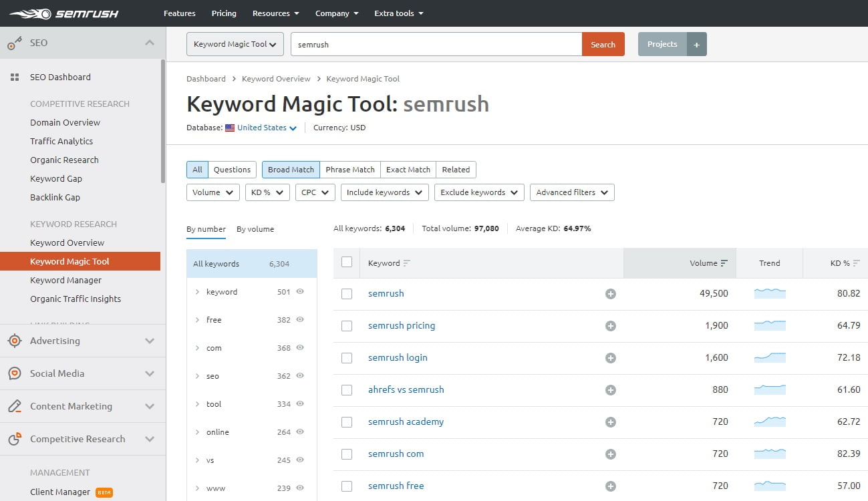
Task: Open Keyword Overview breadcrumb link
Action: coord(276,79)
